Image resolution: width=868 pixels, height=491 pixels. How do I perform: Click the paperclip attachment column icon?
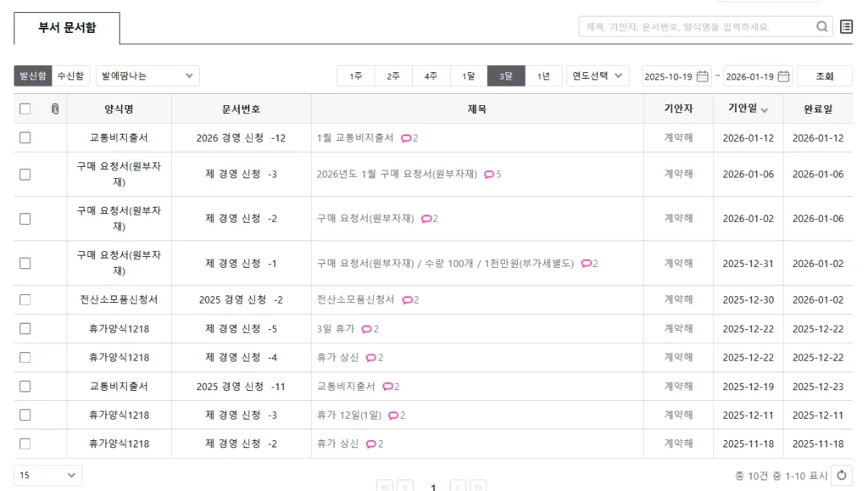click(55, 109)
